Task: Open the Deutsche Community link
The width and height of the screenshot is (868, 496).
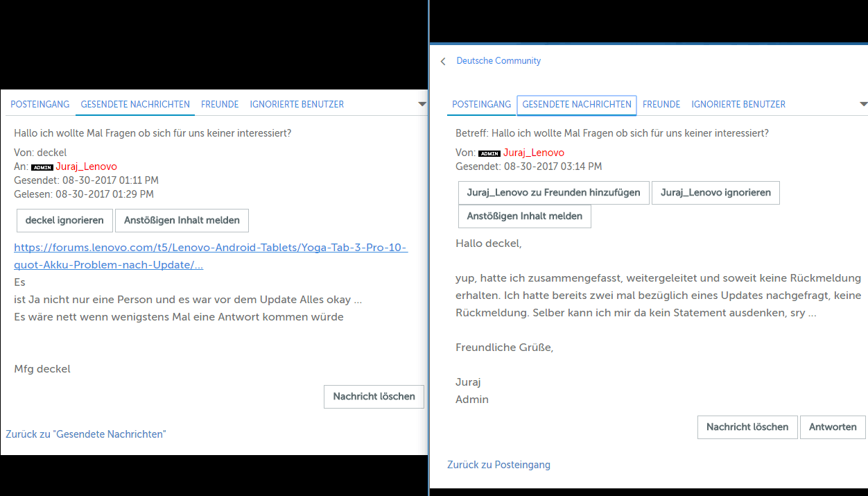Action: click(498, 61)
